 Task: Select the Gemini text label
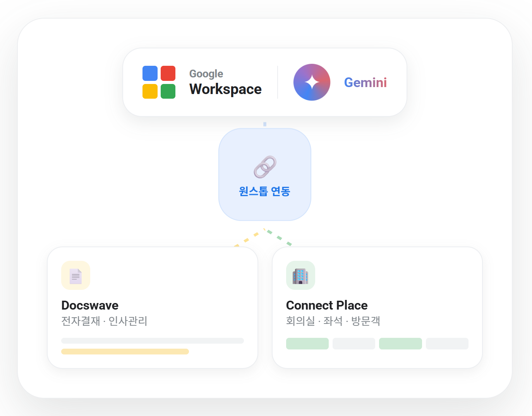pyautogui.click(x=365, y=82)
